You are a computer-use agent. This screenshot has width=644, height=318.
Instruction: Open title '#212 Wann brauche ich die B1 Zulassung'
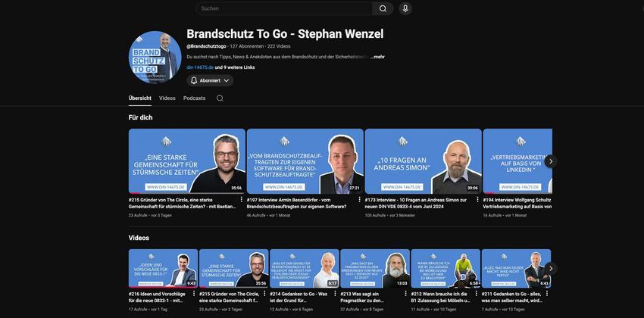coord(441,297)
